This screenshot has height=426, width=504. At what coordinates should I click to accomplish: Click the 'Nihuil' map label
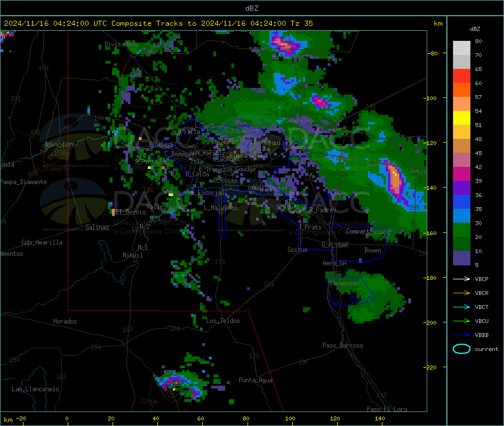132,255
